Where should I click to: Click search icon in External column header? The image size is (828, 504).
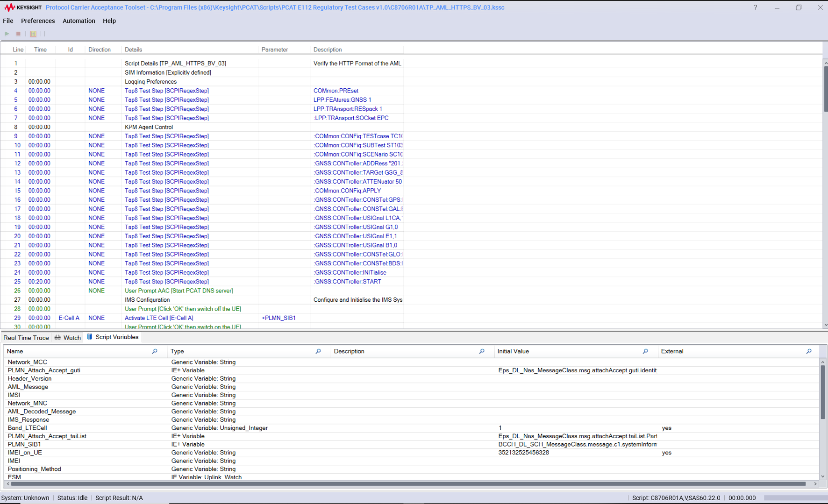point(809,351)
